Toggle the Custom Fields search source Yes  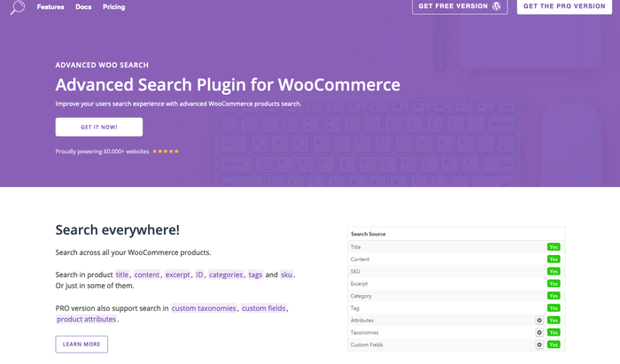(x=554, y=345)
